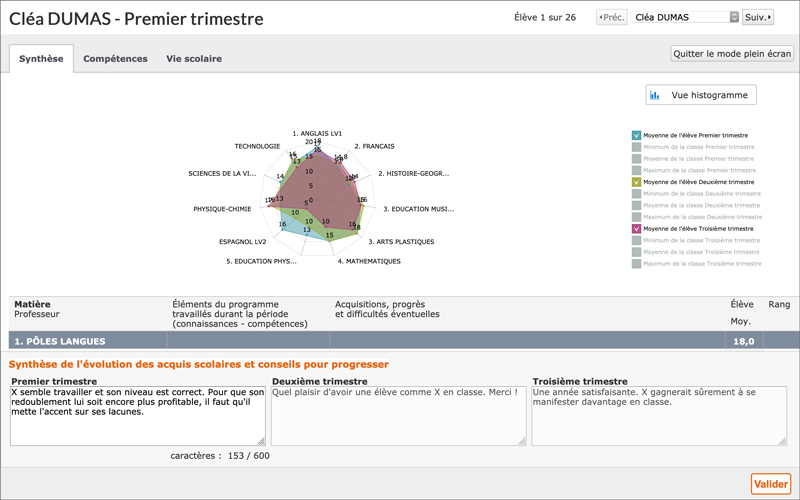Open the Cléa DUMAS student dropdown
Image resolution: width=800 pixels, height=500 pixels.
click(x=685, y=17)
